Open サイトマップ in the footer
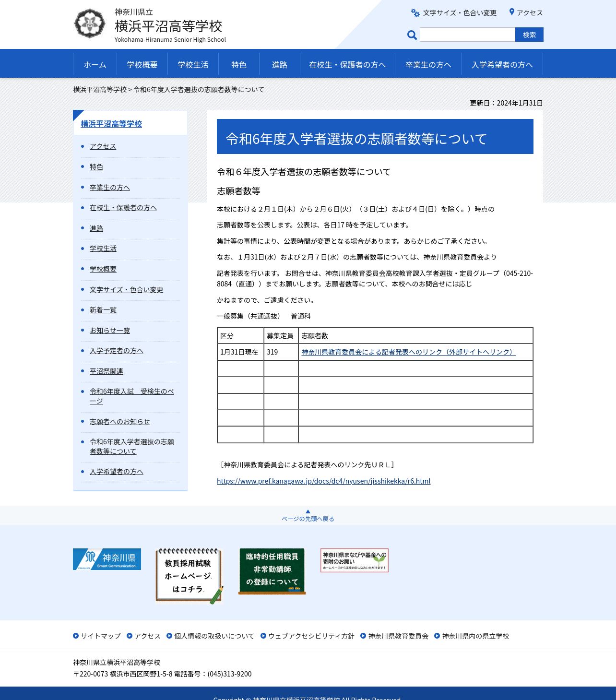The width and height of the screenshot is (616, 700). 101,636
